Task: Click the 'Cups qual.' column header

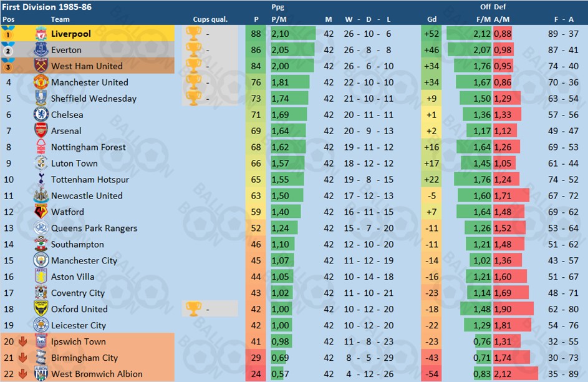Action: pyautogui.click(x=210, y=19)
